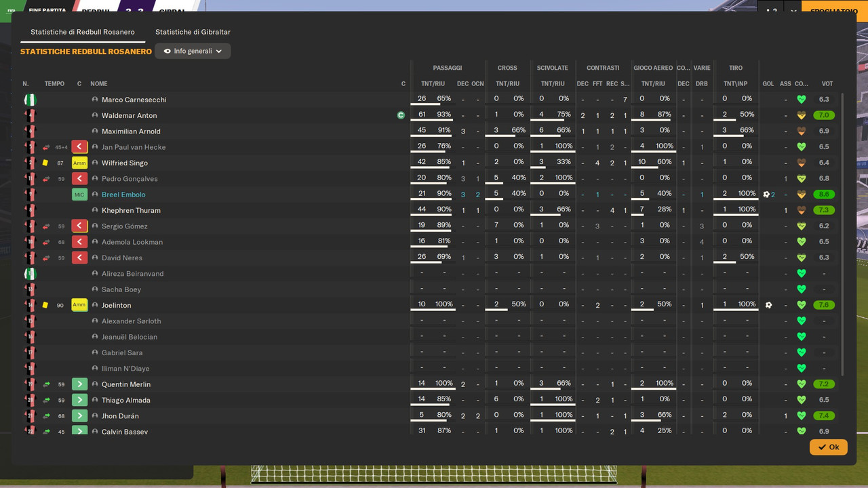Click the 7.4 rating badge for Jhon Durán

pos(825,416)
